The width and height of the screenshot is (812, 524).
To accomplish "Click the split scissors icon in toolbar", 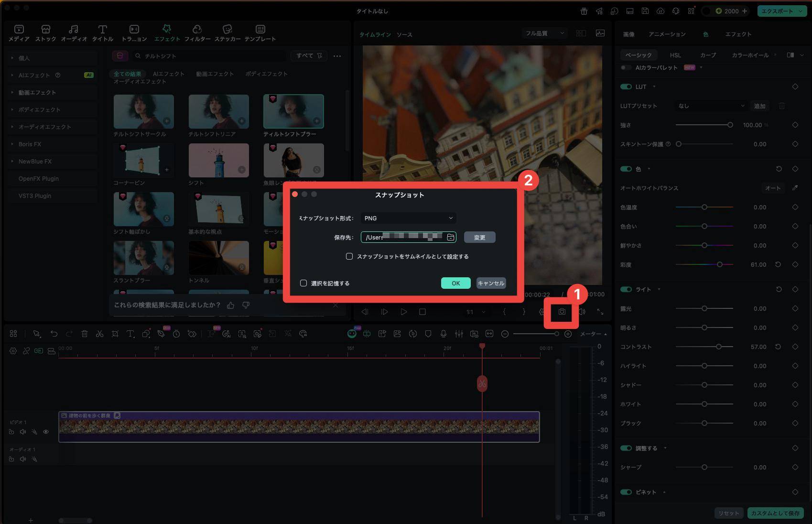I will tap(99, 334).
